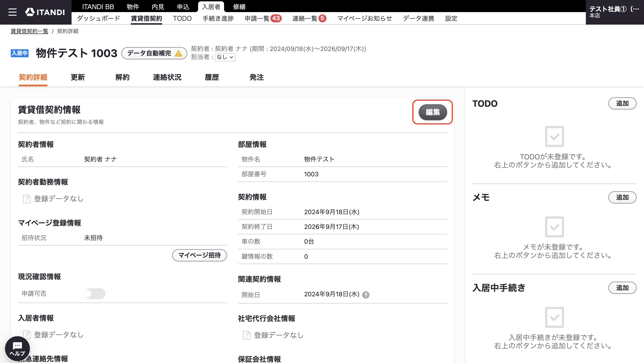This screenshot has height=363, width=644.
Task: Click the TODO empty checkmark icon
Action: pos(554,136)
